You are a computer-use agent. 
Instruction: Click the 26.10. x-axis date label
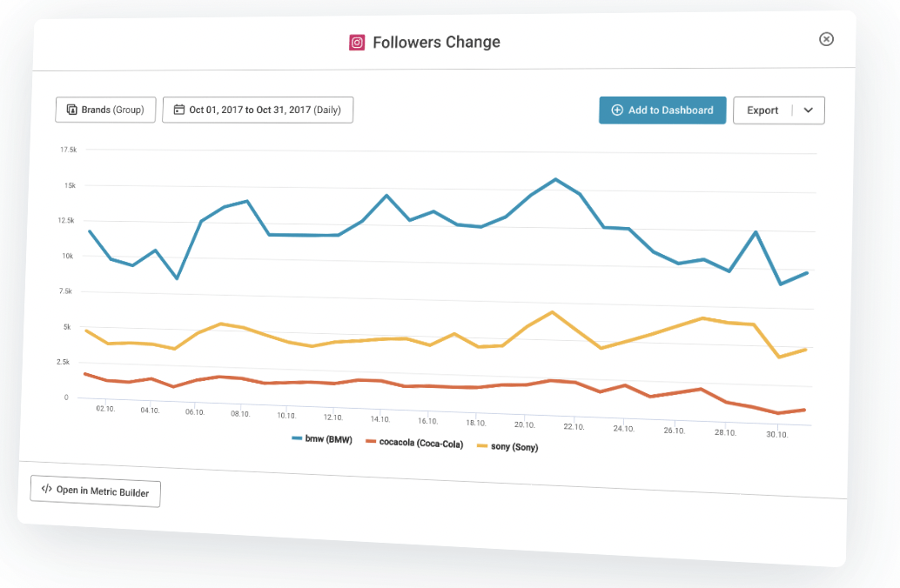coord(675,431)
